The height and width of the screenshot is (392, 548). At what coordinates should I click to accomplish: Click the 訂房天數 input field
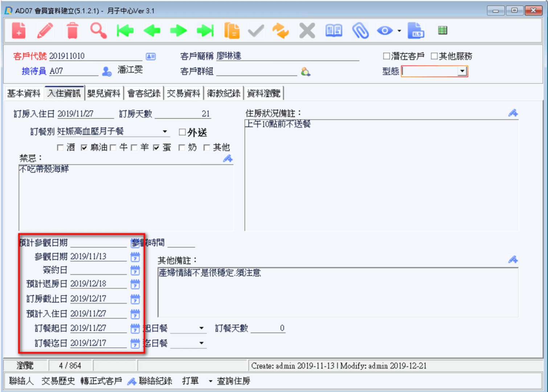[183, 114]
